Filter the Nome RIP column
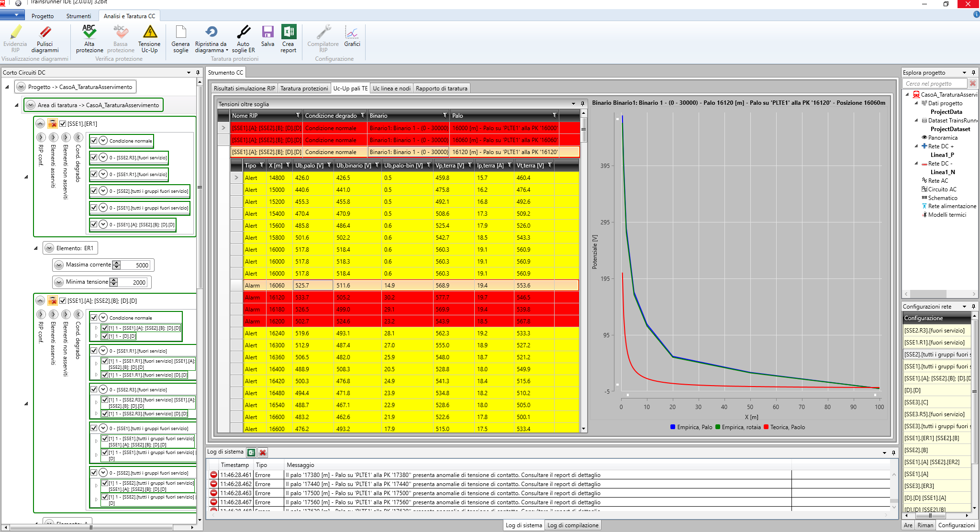 point(298,115)
